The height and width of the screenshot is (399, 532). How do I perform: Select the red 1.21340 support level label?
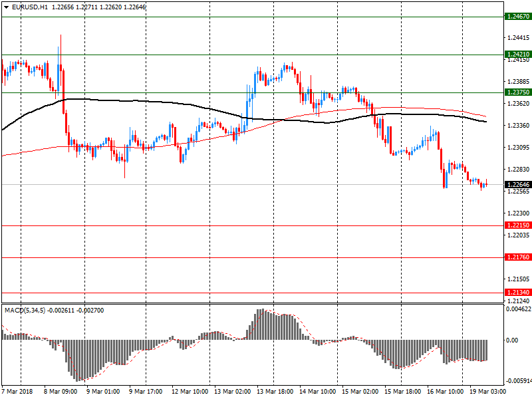click(x=517, y=292)
